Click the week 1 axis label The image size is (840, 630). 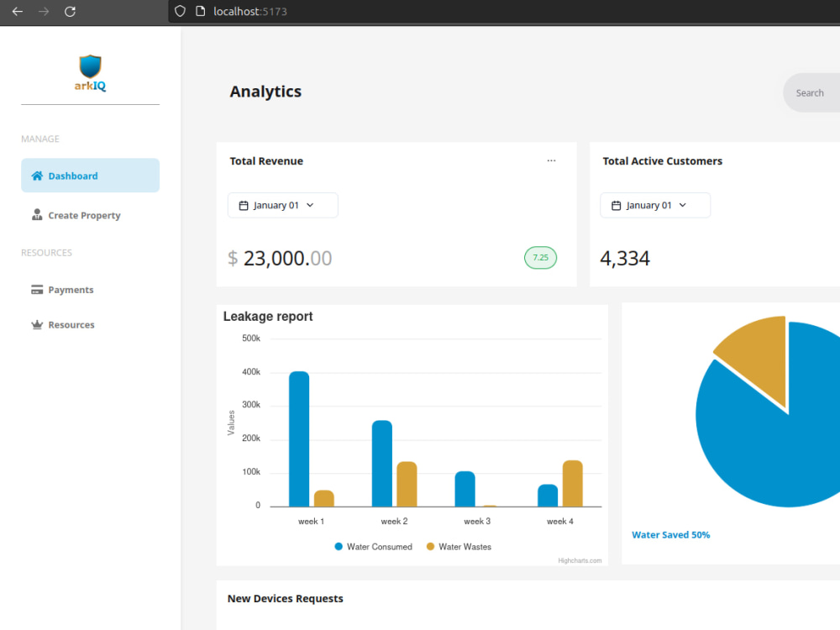pyautogui.click(x=312, y=522)
